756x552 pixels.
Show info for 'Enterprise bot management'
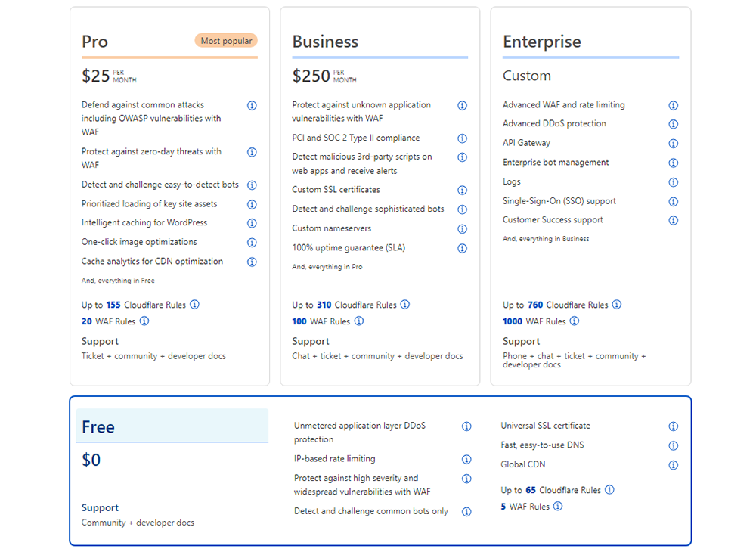[673, 163]
